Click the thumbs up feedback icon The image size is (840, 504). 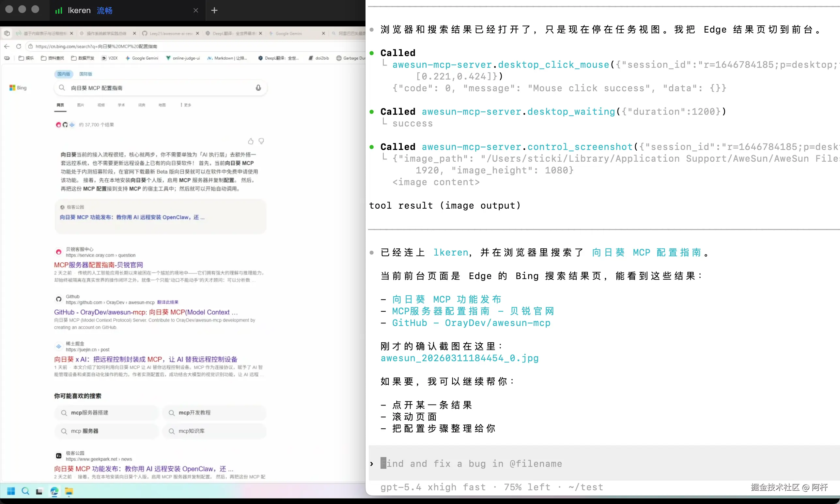coord(251,141)
